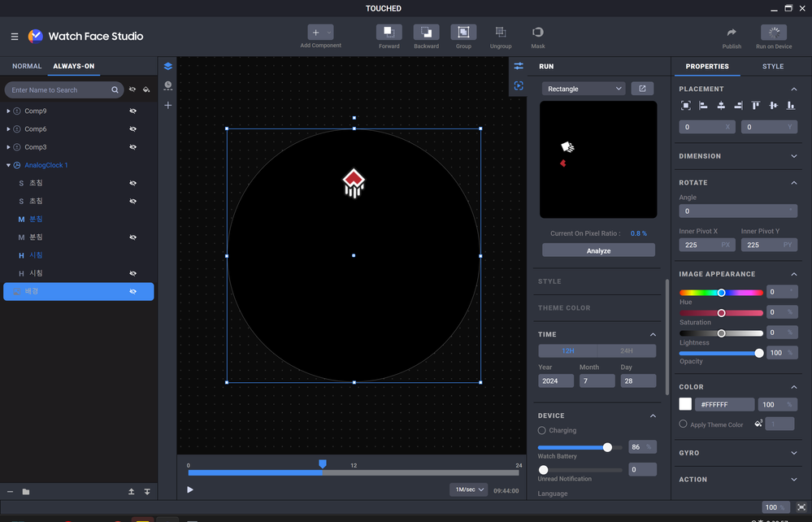Align the layer to horizontal center

coord(721,106)
